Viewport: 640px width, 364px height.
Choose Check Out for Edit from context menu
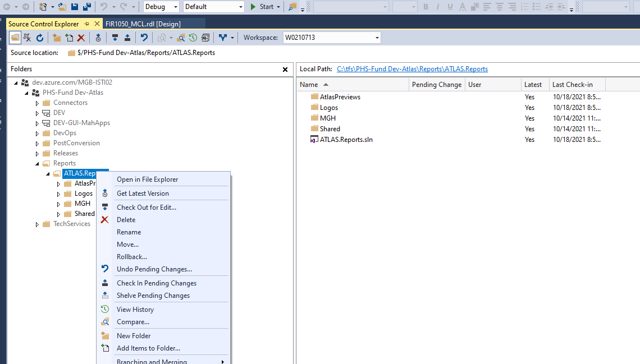click(x=146, y=208)
